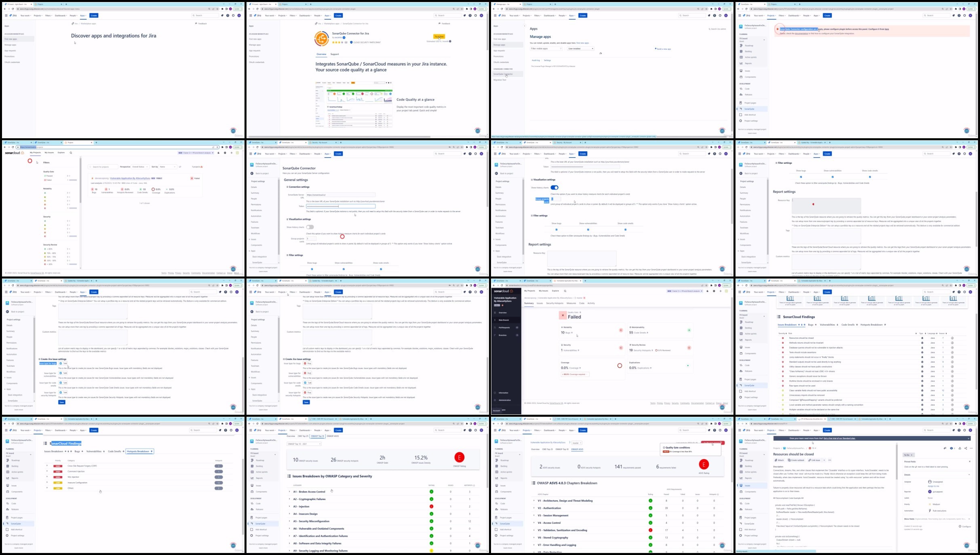This screenshot has height=555, width=980.
Task: Uncheck Show bugs on the General settings page
Action: tap(312, 269)
